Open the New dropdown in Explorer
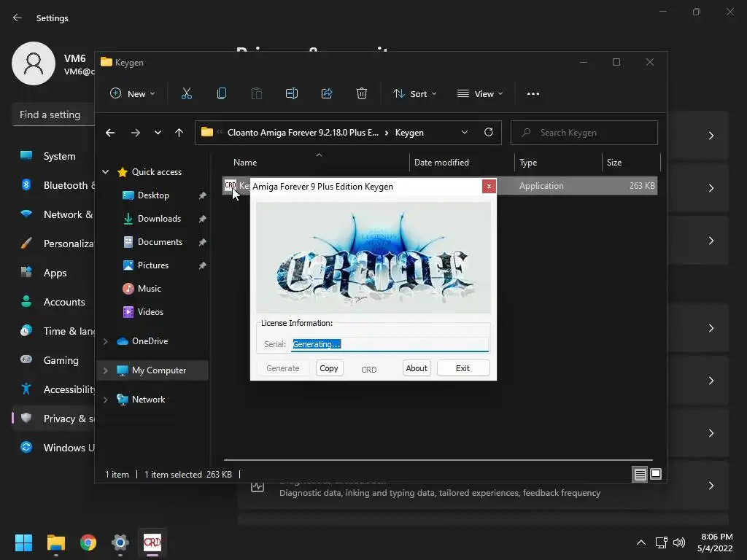 [x=132, y=94]
